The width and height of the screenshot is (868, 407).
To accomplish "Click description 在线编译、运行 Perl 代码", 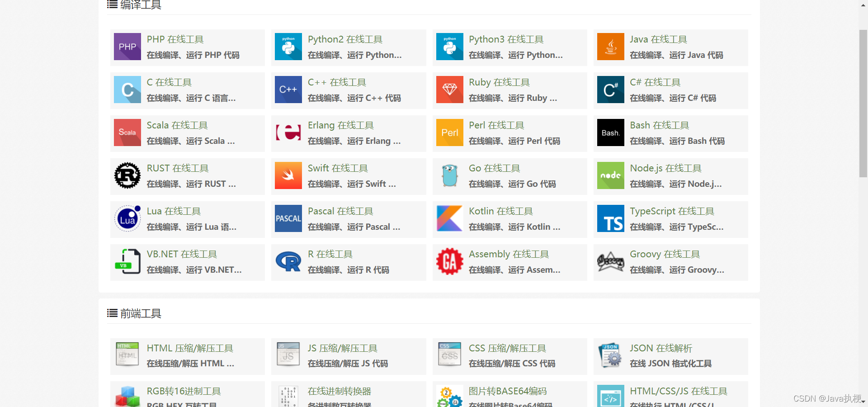I will (x=514, y=141).
